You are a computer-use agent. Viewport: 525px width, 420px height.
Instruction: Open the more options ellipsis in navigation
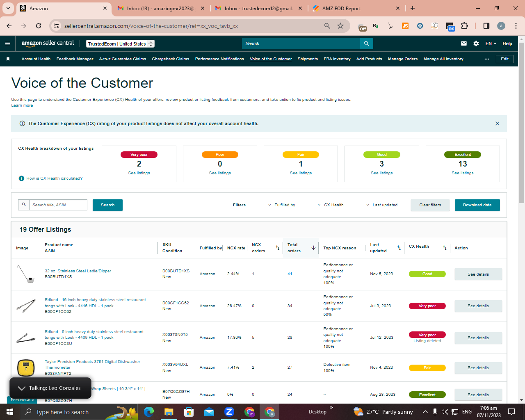click(x=487, y=59)
